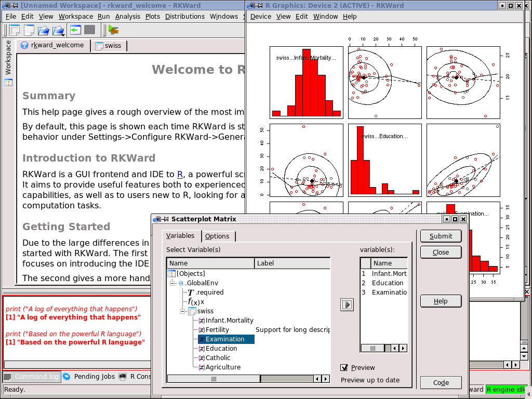Screen dimensions: 532x399
Task: Collapse the swiss tree entry
Action: [182, 311]
